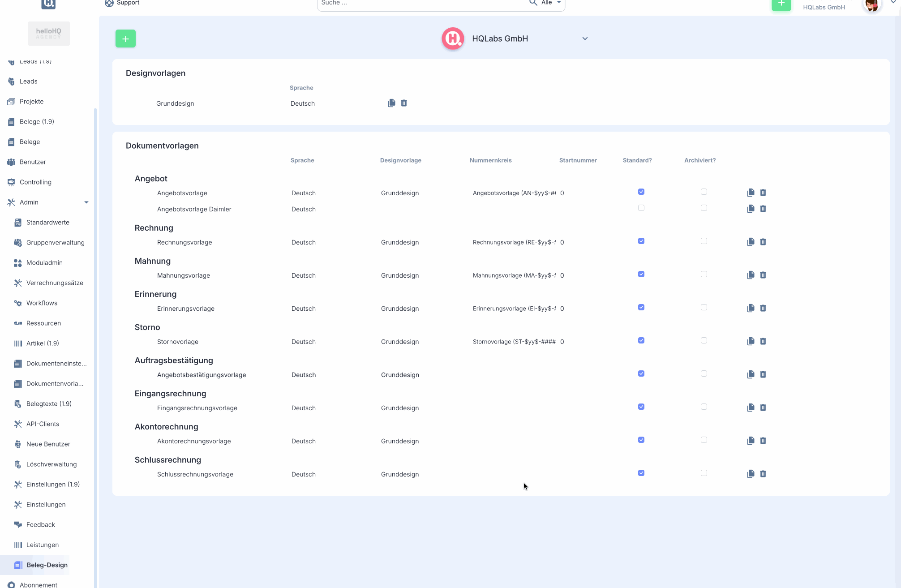Delete the Schlussrechnungsvorlage template
The width and height of the screenshot is (901, 588).
[x=763, y=474]
